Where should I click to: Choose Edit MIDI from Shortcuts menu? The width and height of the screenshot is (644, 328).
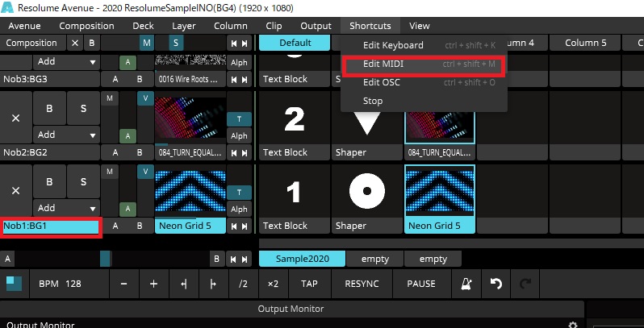[x=424, y=64]
